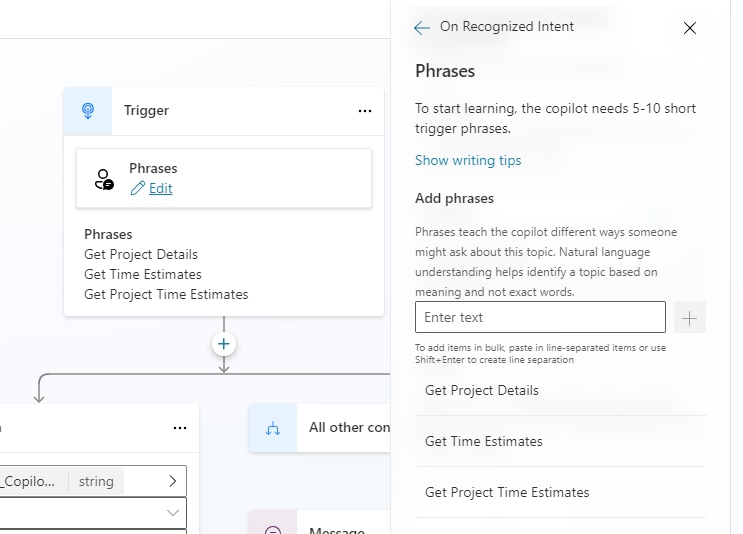The width and height of the screenshot is (743, 534).
Task: Close the On Recognized Intent panel
Action: pyautogui.click(x=689, y=28)
